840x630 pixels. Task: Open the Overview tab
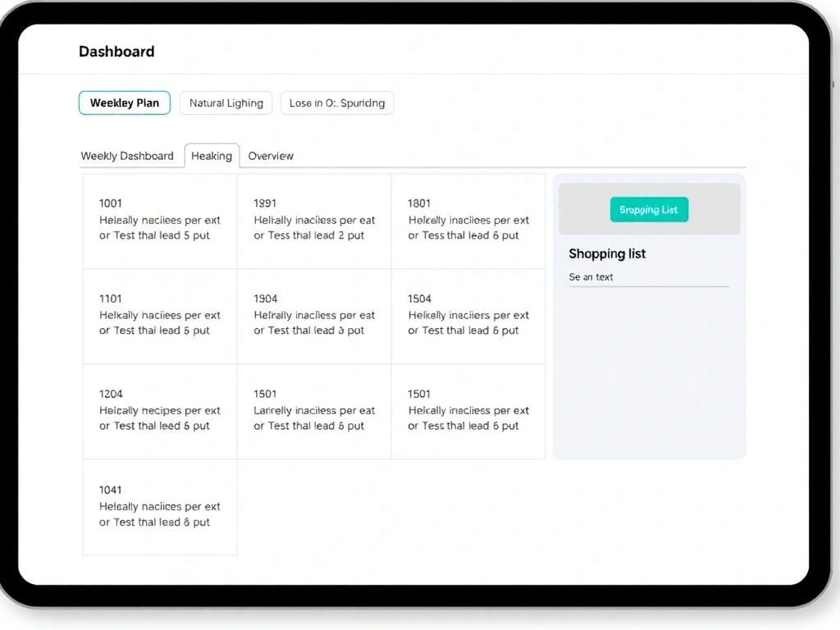(271, 156)
